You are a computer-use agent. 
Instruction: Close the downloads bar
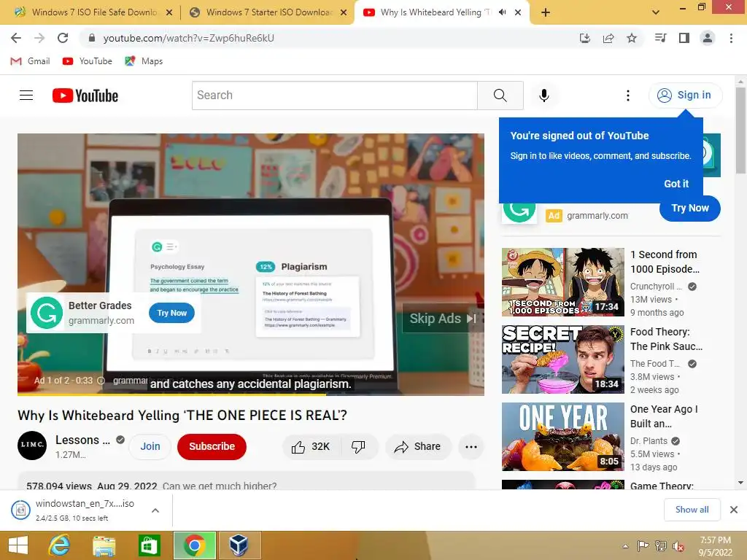(734, 510)
